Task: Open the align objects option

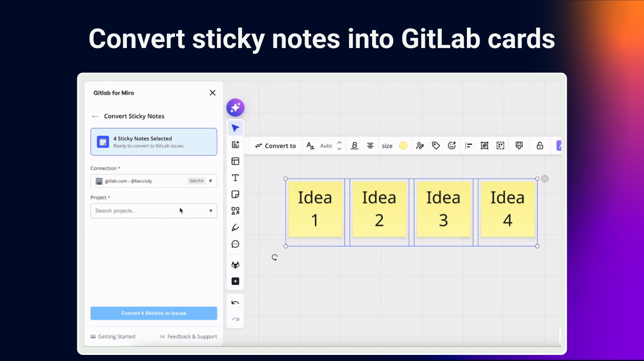Action: coord(468,146)
